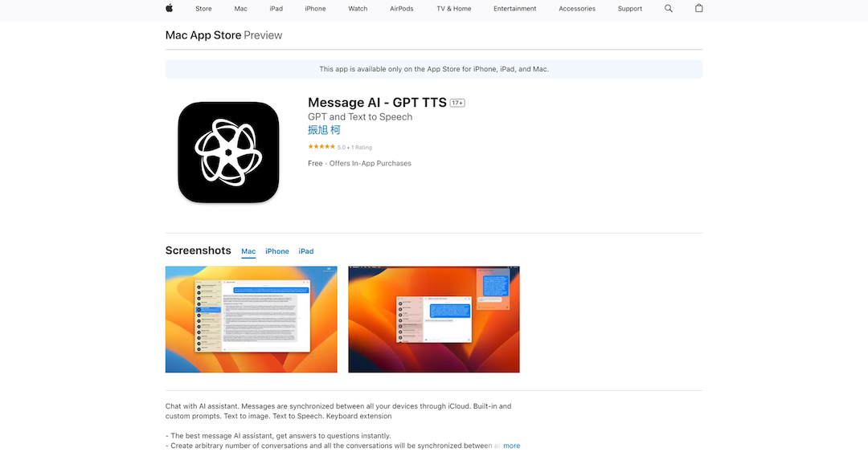Open Entertainment in navigation bar

[515, 9]
